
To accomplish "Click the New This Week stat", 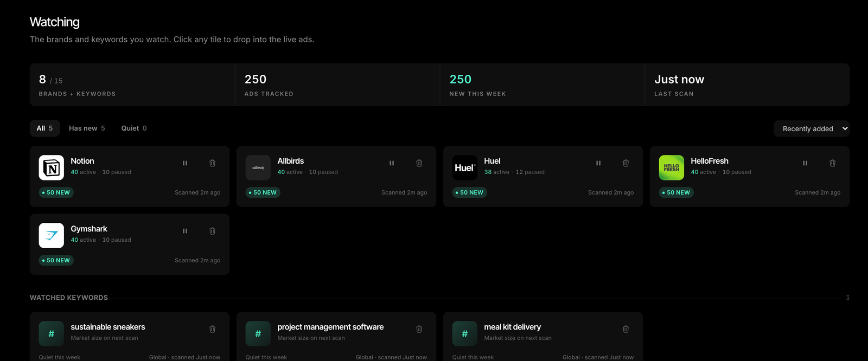I will pos(542,85).
